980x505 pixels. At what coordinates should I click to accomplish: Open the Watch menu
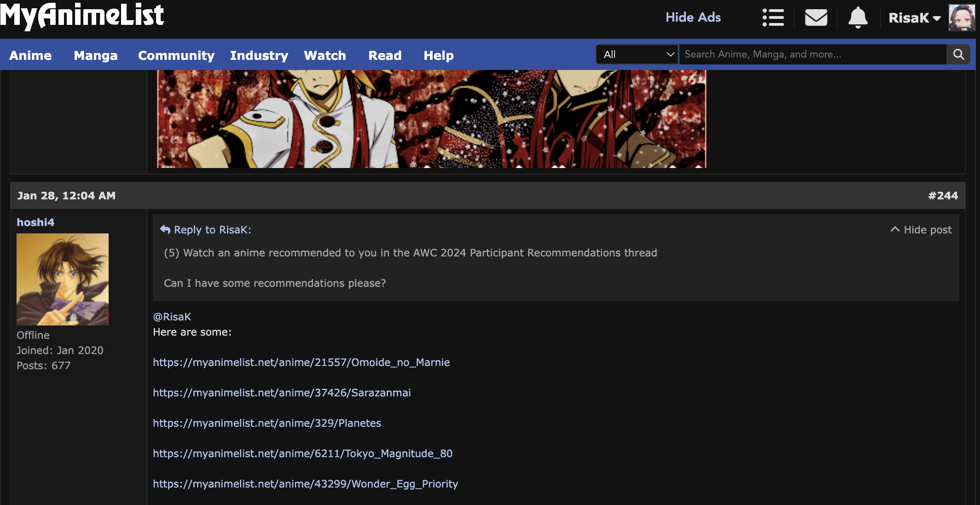click(325, 55)
